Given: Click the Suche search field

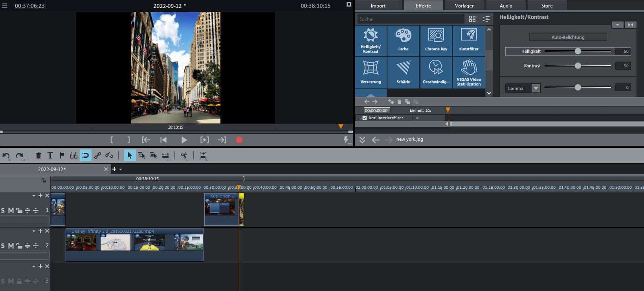Looking at the screenshot, I should coord(410,19).
